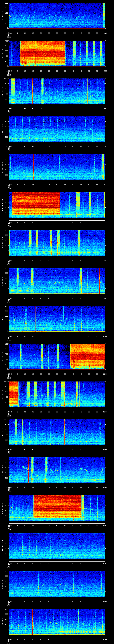Click the spectrogram panel starting at 22:01:00
Viewport: 114px width, 644px height.
click(57, 16)
